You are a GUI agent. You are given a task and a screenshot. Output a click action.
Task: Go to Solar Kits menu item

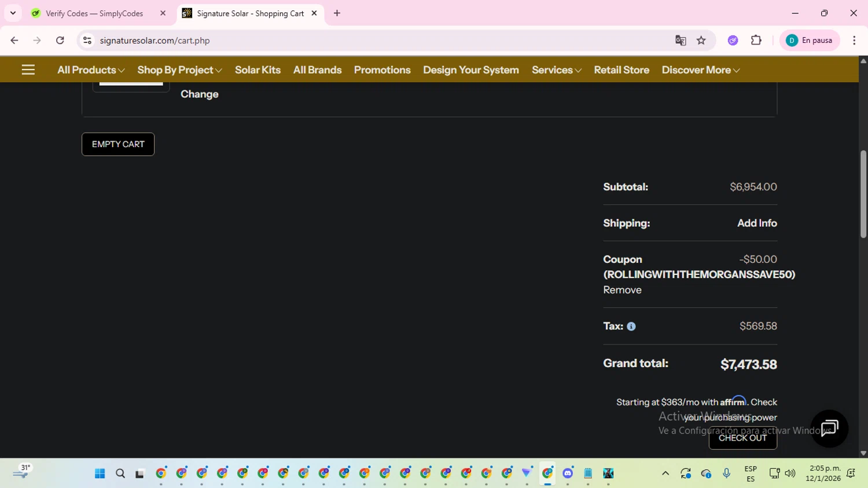tap(258, 70)
